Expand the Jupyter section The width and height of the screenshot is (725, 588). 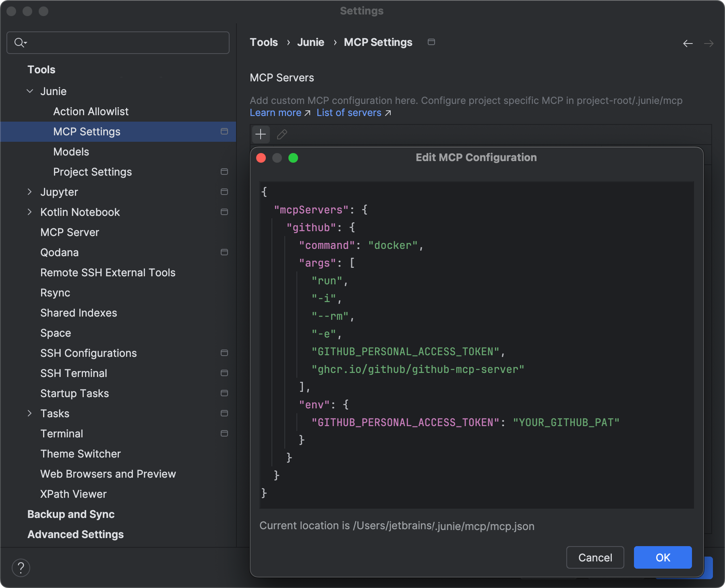(x=29, y=192)
